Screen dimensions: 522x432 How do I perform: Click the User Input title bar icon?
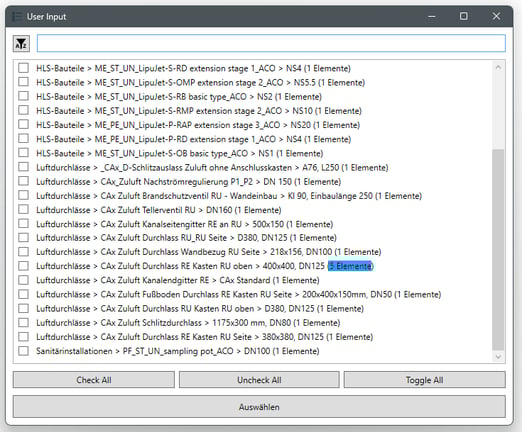pyautogui.click(x=17, y=16)
